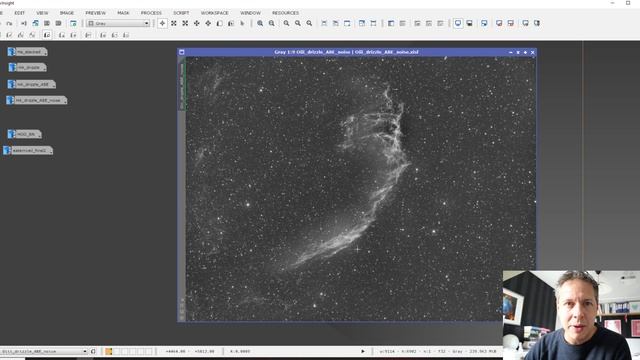Screen dimensions: 640x360
Task: Maximize the PixInsight application window
Action: tap(628, 3)
